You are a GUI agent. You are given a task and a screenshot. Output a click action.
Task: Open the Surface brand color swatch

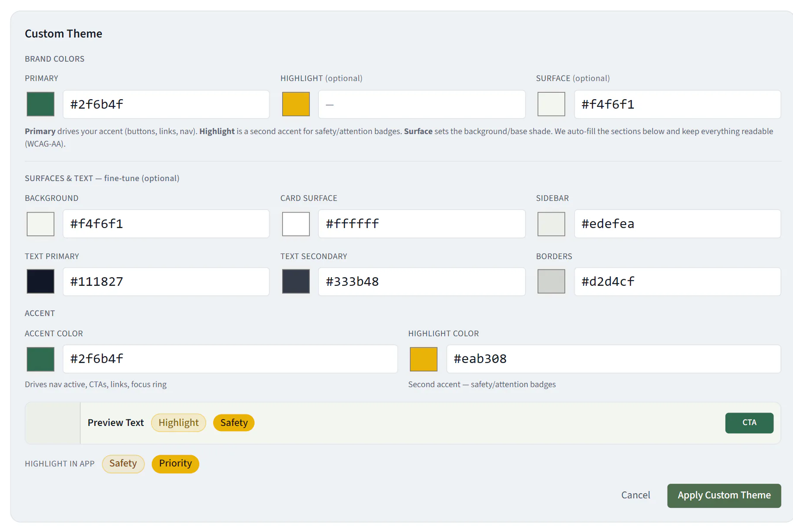pos(551,104)
